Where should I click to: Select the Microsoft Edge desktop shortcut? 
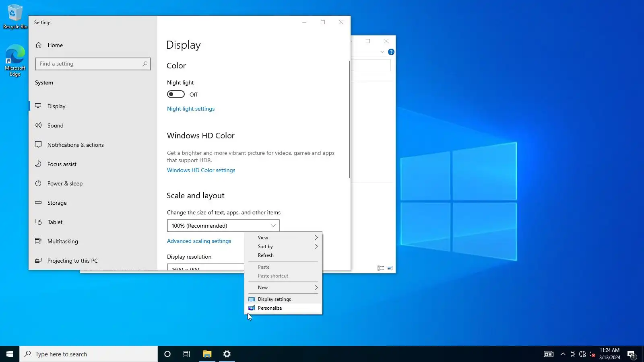tap(15, 60)
